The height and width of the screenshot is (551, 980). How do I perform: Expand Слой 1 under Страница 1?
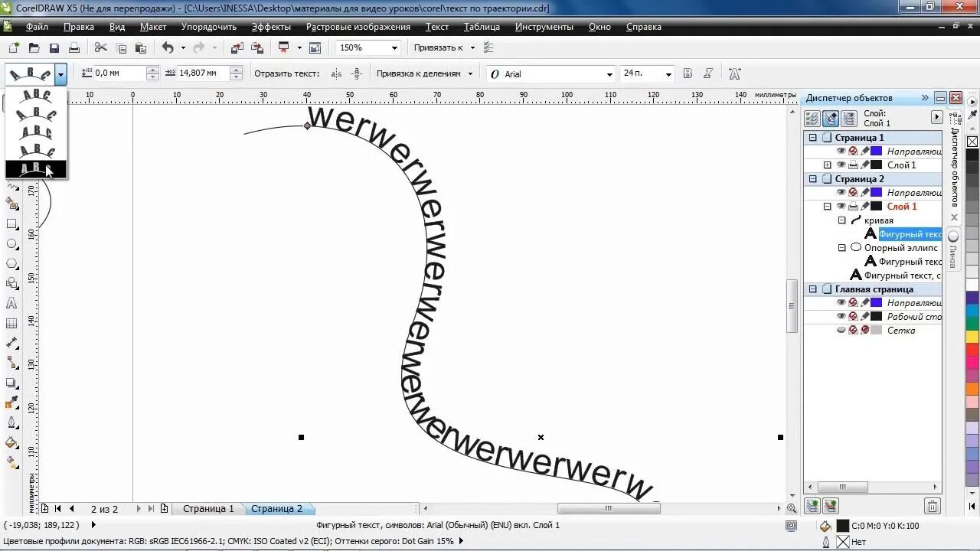(827, 165)
